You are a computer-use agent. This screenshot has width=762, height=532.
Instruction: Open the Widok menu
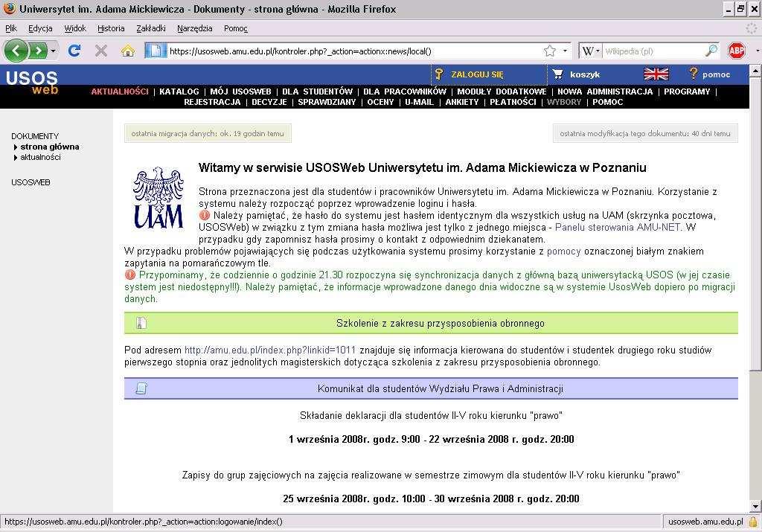click(x=75, y=28)
